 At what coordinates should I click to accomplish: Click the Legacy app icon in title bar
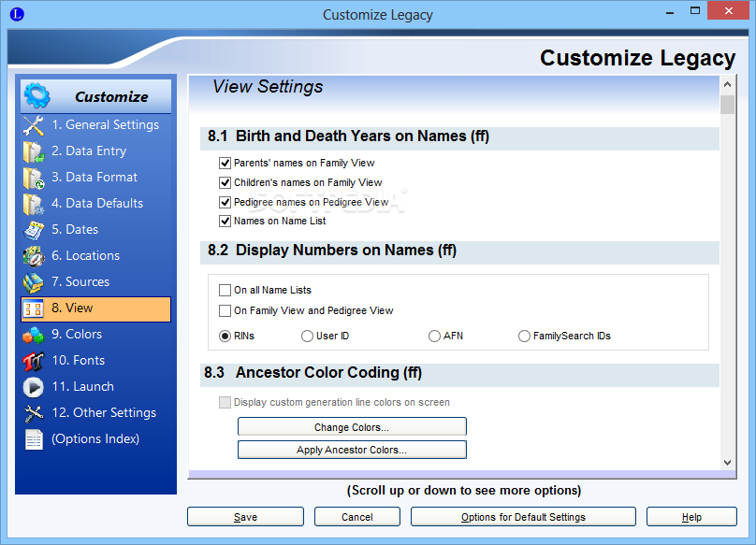[x=17, y=14]
